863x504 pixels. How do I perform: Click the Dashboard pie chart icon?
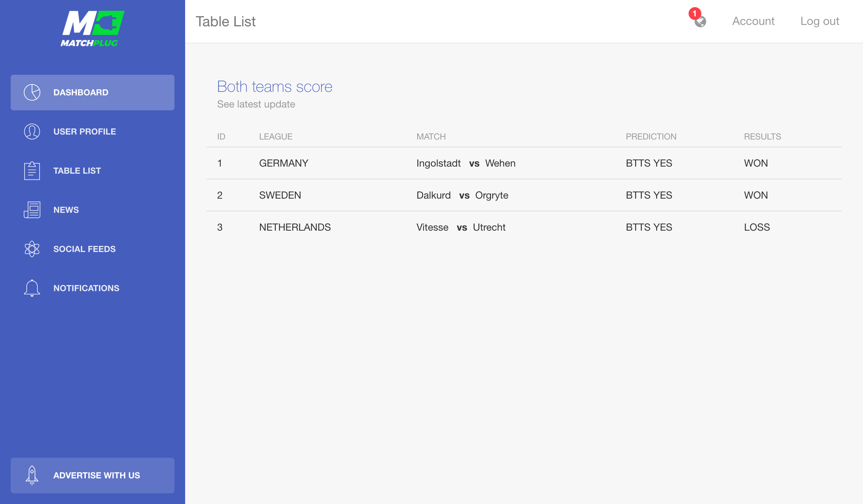point(32,93)
